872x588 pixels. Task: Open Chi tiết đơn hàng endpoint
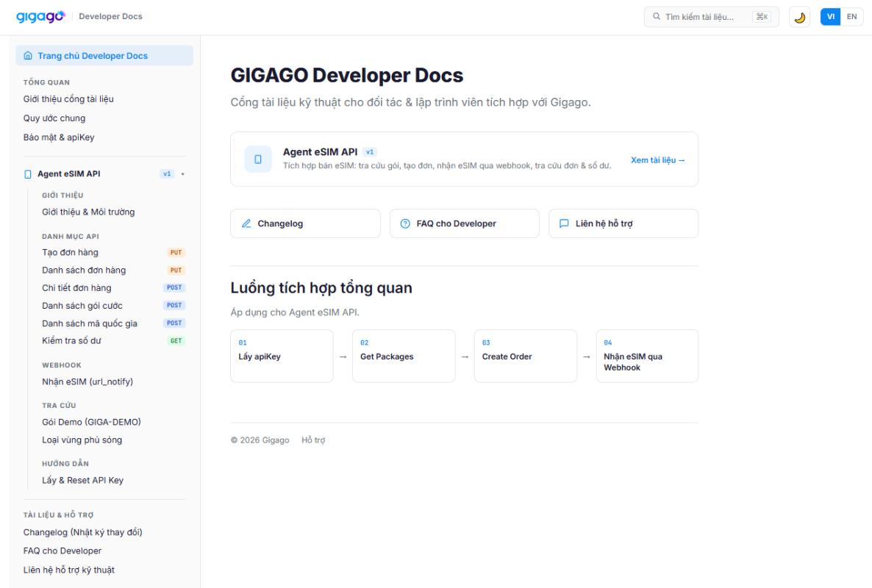[x=76, y=288]
